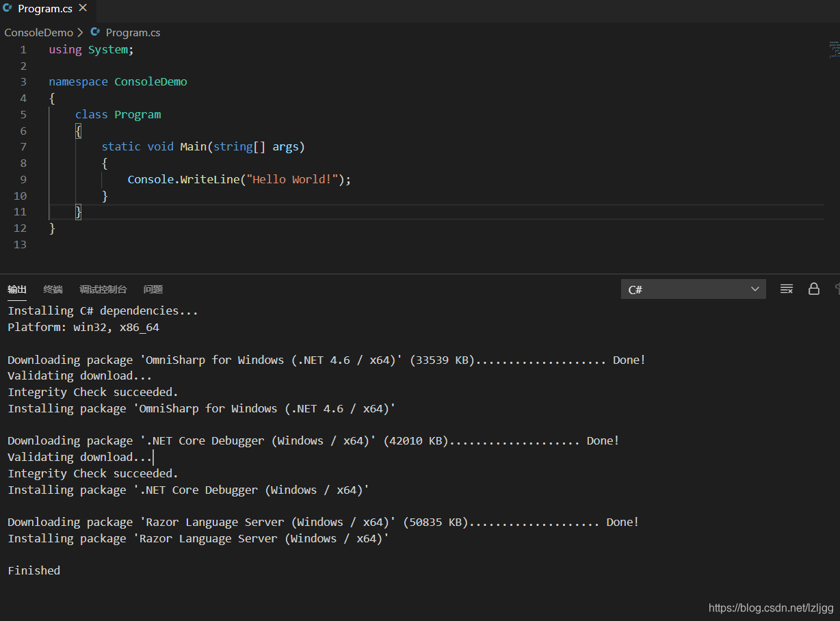Click the "Installing package '.NET Core Debugger" line
Image resolution: width=840 pixels, height=621 pixels.
pyautogui.click(x=189, y=490)
